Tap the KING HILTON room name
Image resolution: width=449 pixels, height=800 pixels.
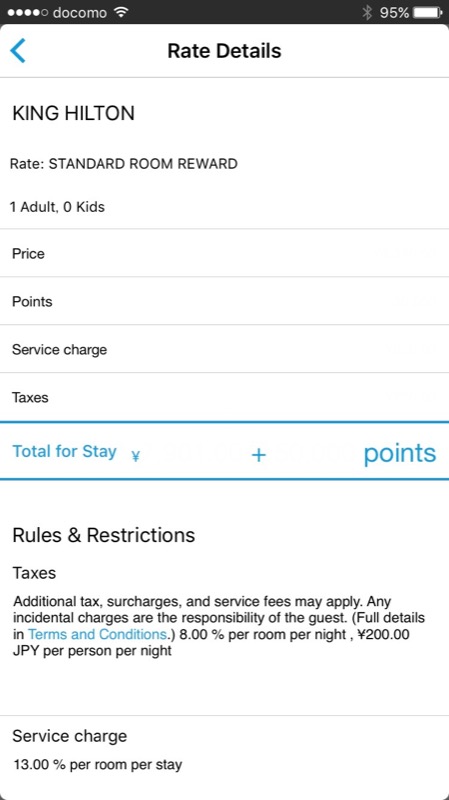[73, 113]
